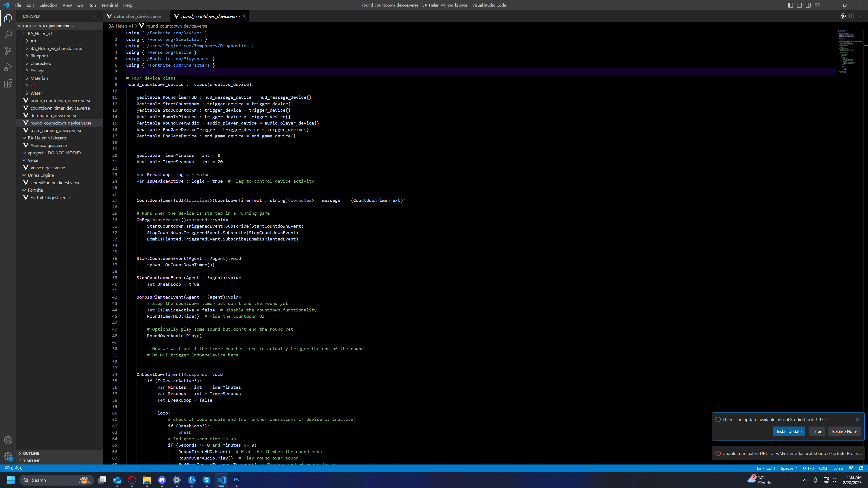Screen dimensions: 868x488
Task: Toggle bottom panel layout icon
Action: [x=799, y=5]
